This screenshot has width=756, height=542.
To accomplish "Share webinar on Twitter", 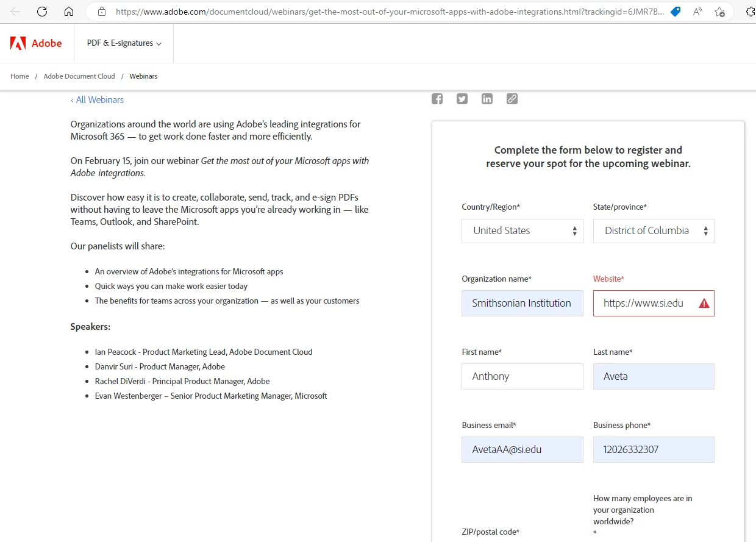I will click(462, 99).
